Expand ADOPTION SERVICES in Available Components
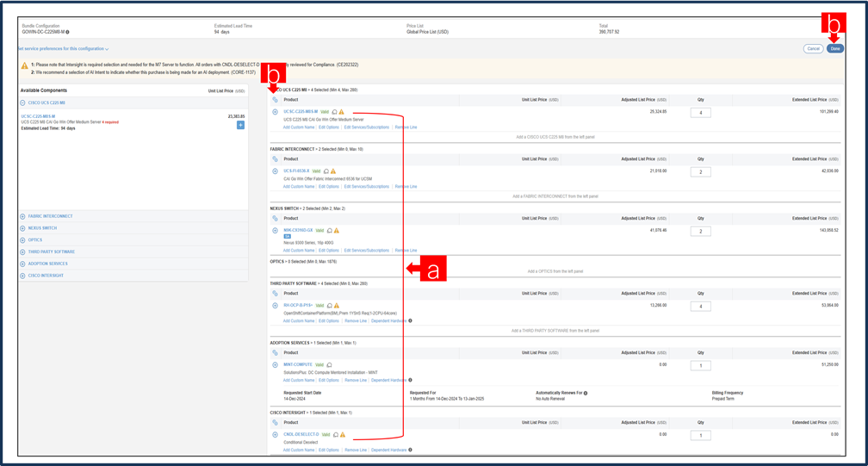This screenshot has width=868, height=466. click(x=22, y=264)
